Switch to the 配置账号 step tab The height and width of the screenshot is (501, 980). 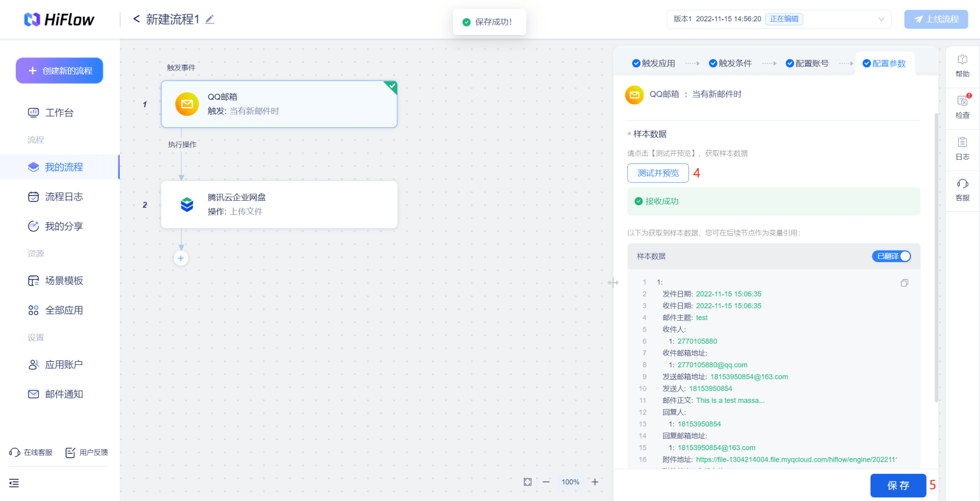807,64
